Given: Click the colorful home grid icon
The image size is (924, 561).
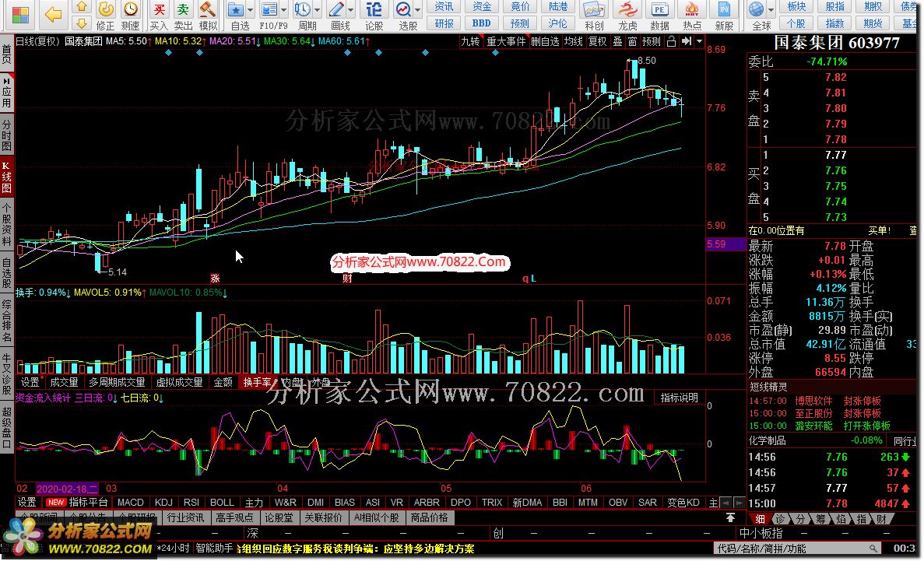Looking at the screenshot, I should click(x=19, y=15).
